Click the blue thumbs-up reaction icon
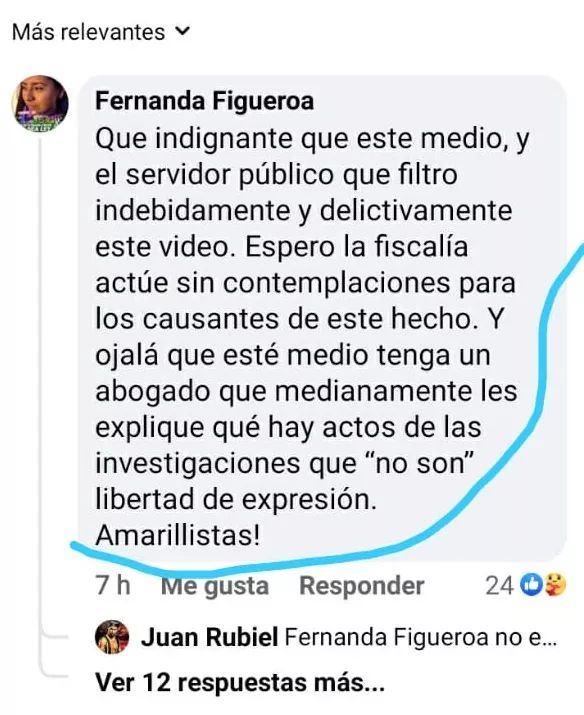This screenshot has height=715, width=584. pyautogui.click(x=531, y=585)
